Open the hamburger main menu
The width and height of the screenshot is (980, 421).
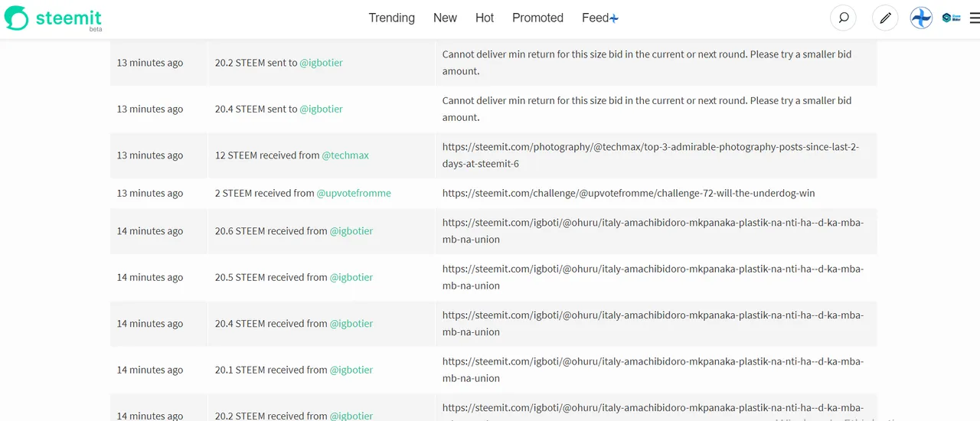(x=975, y=18)
